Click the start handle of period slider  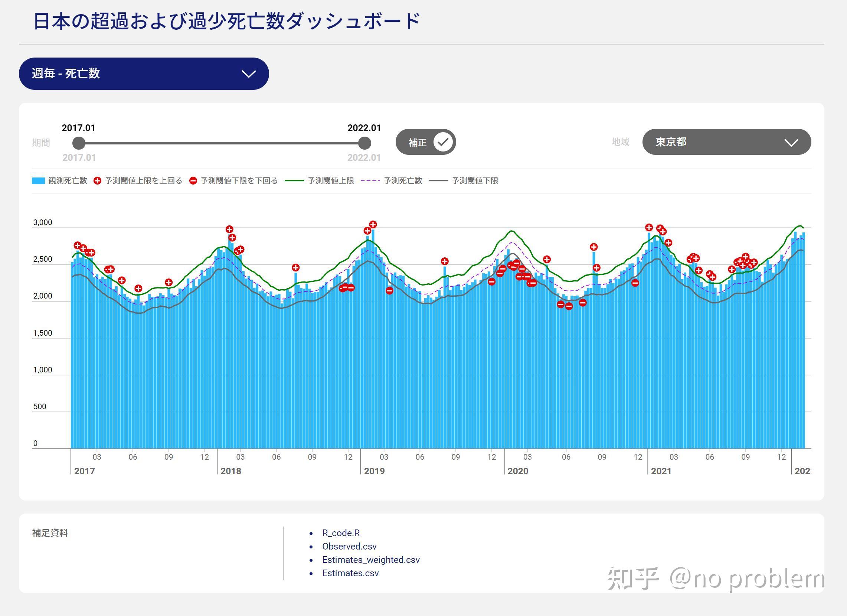point(79,143)
